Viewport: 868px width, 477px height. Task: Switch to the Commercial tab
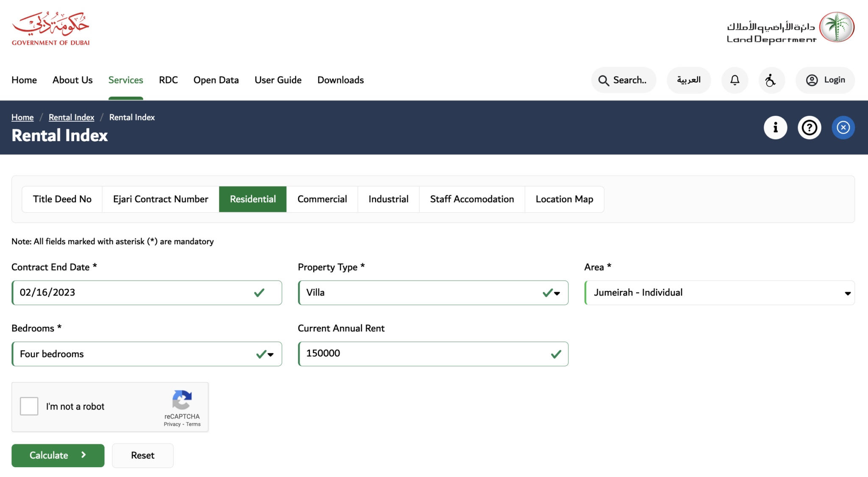pyautogui.click(x=322, y=199)
